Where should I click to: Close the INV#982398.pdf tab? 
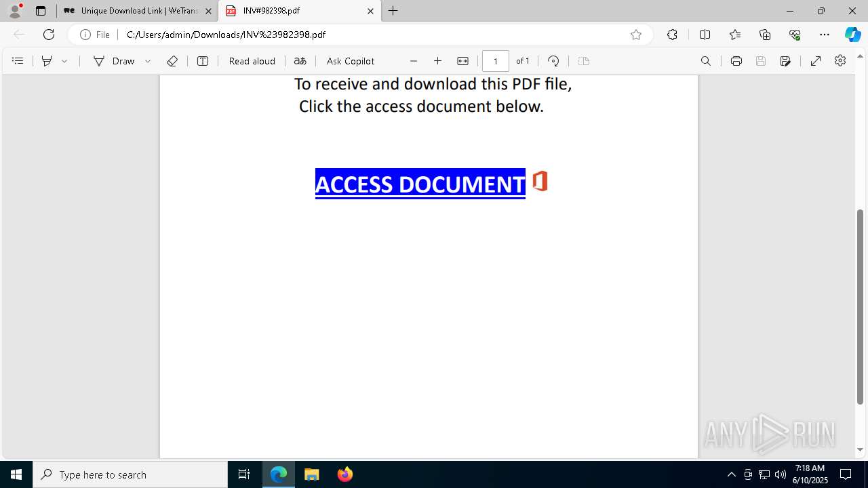pyautogui.click(x=370, y=11)
